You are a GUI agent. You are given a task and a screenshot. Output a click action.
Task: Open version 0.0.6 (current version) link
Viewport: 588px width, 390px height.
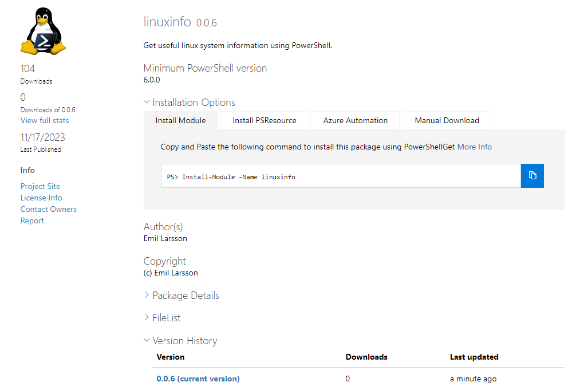click(x=198, y=379)
